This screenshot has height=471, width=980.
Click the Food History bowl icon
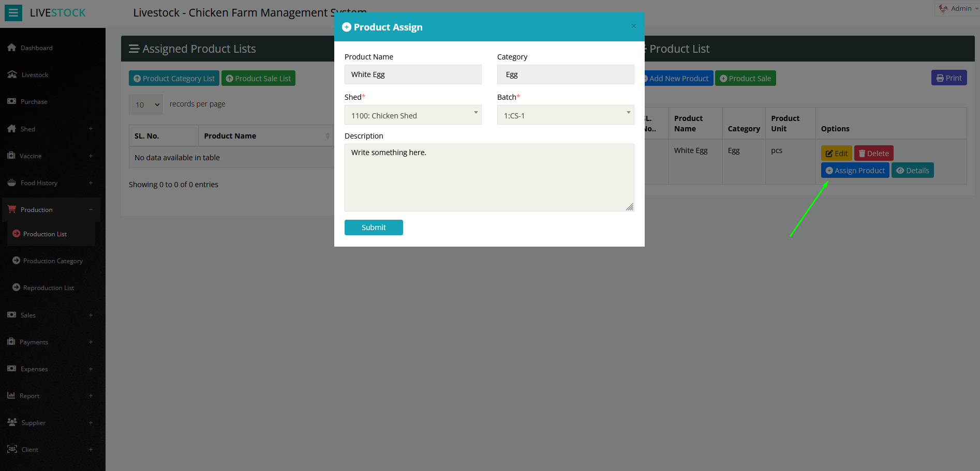(x=11, y=183)
